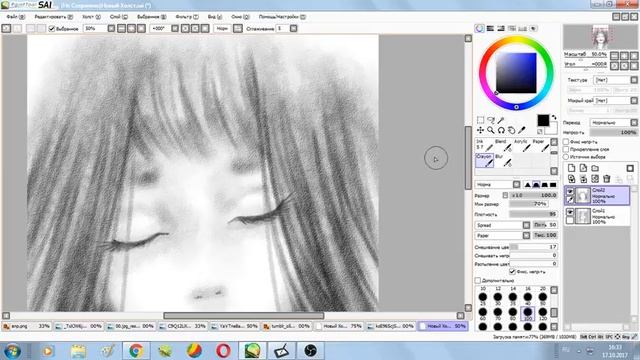
Task: Create a new layer folder
Action: coord(595,168)
